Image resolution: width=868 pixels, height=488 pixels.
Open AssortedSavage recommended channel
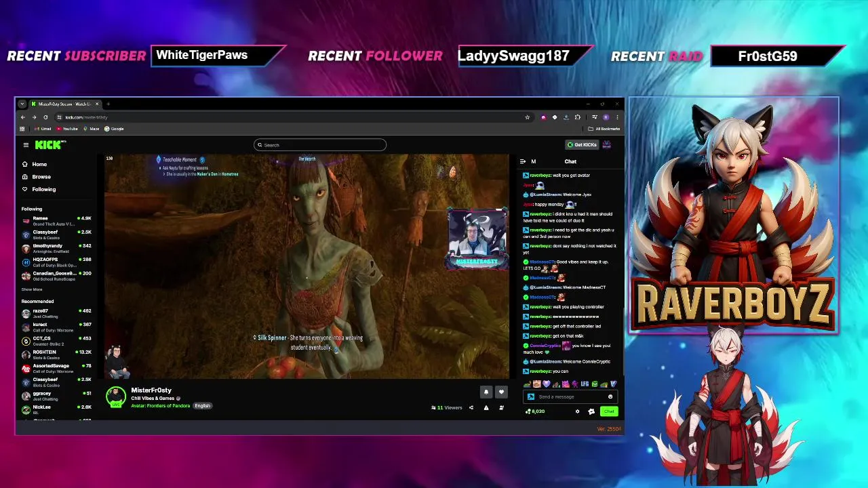pyautogui.click(x=57, y=369)
